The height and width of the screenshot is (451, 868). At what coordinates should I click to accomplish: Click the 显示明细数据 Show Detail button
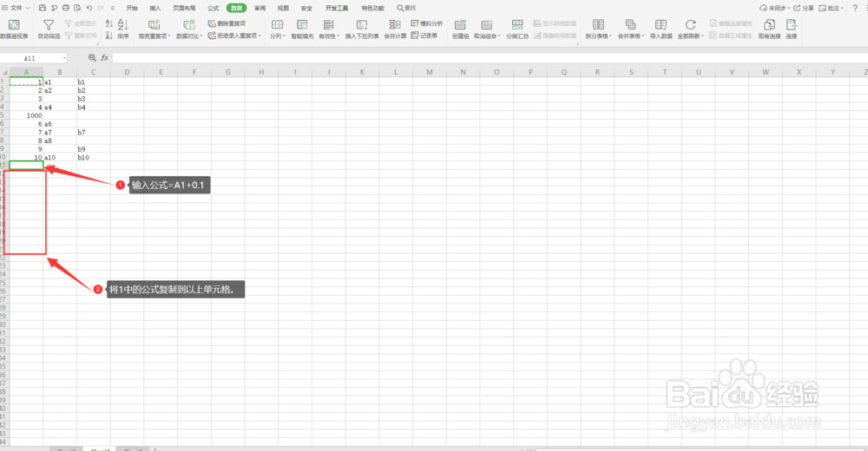coord(555,23)
